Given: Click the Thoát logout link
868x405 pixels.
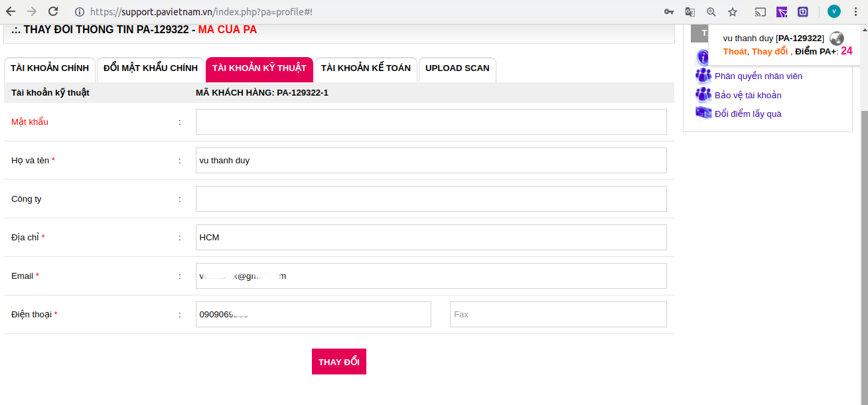Looking at the screenshot, I should pos(735,52).
